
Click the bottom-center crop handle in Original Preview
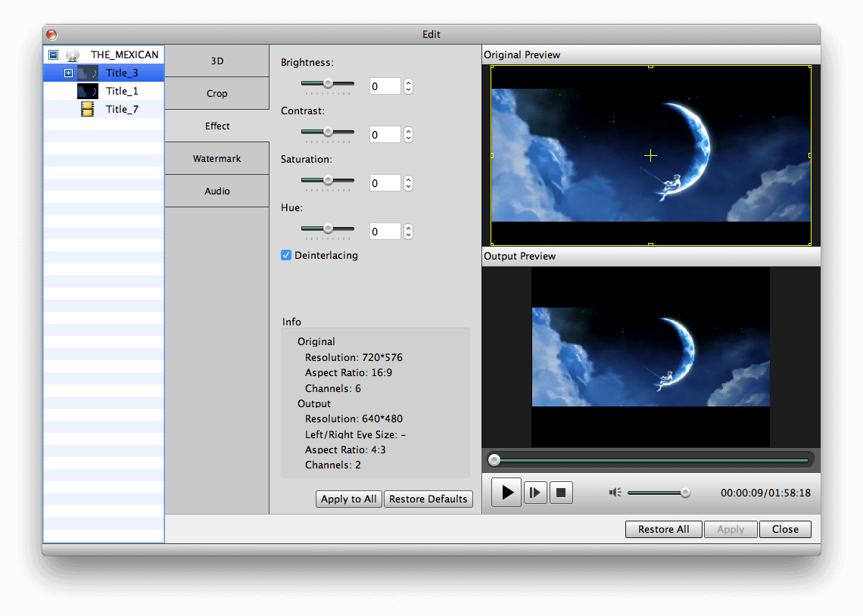[650, 244]
